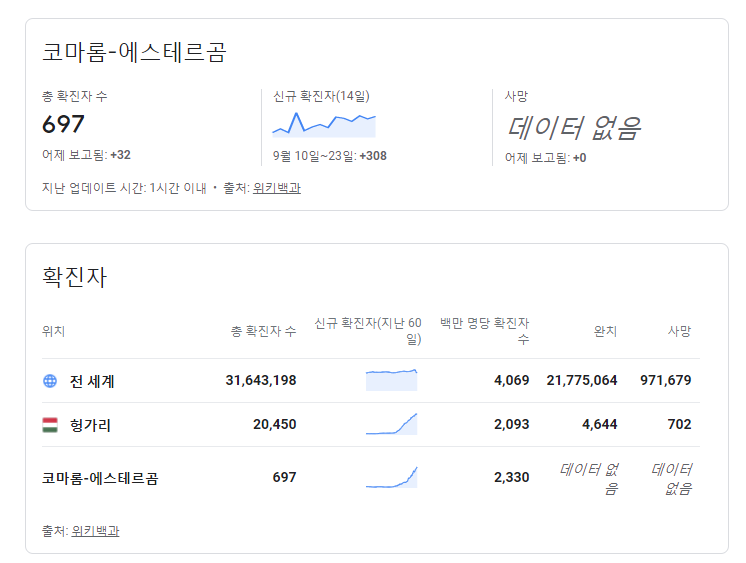The image size is (746, 563).
Task: Click the 9월 10일~23일: +308 text
Action: (330, 156)
